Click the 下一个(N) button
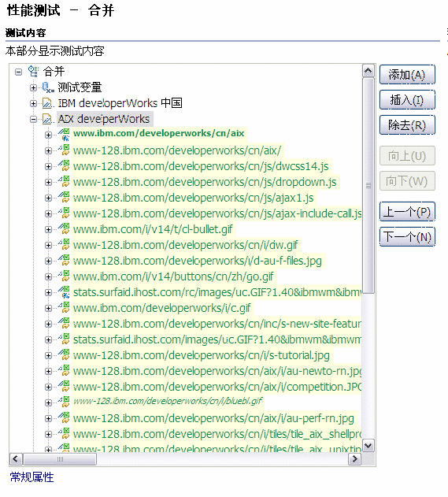Screen dimensions: 448x497 [x=407, y=237]
